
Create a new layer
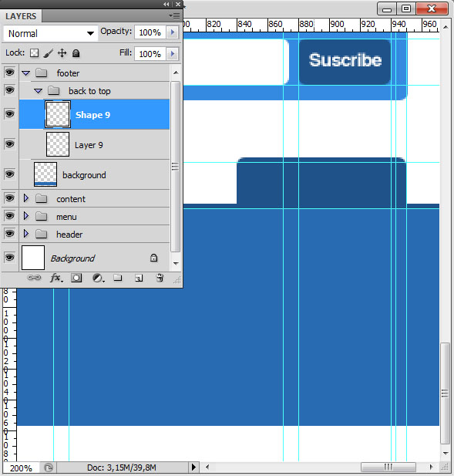(x=139, y=278)
